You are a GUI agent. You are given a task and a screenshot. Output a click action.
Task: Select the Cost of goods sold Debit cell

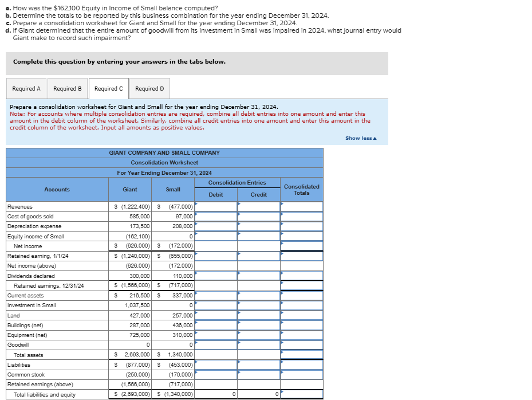click(x=216, y=217)
